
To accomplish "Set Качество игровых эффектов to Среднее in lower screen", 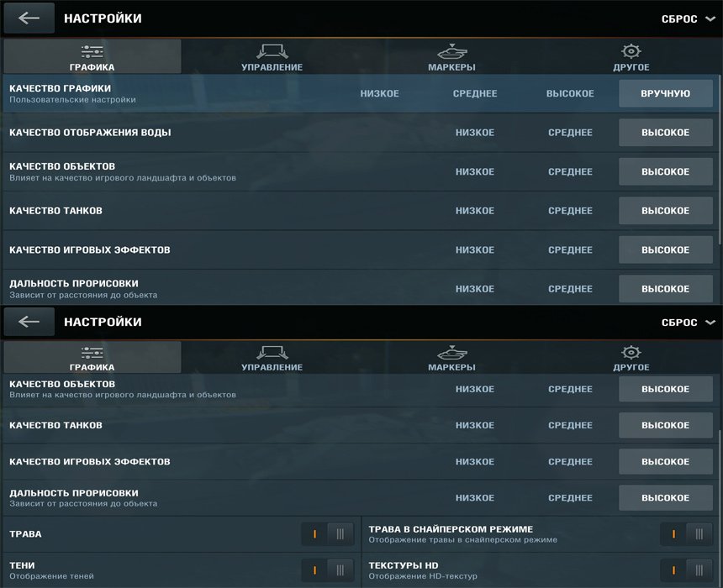I will tap(570, 462).
